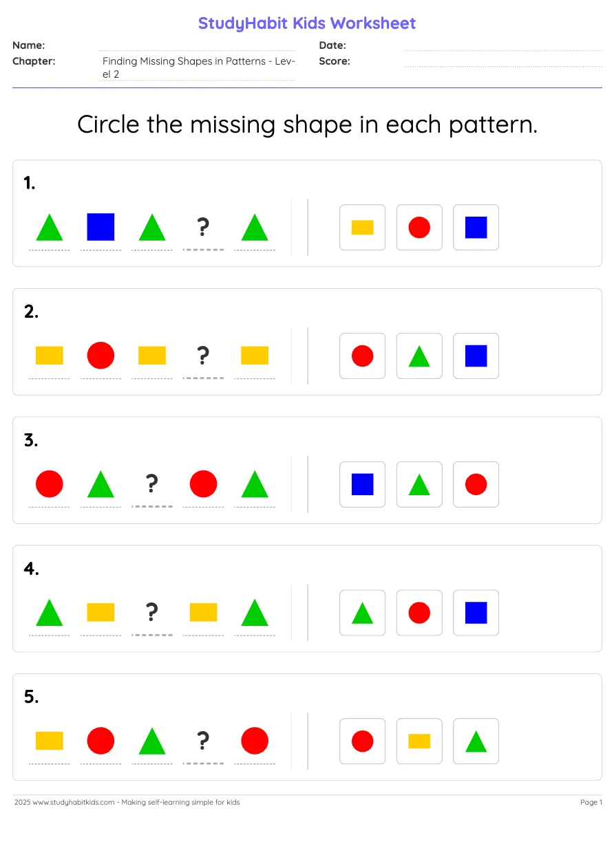The image size is (614, 868).
Task: Select the yellow rectangle answer in pattern 5
Action: 419,741
